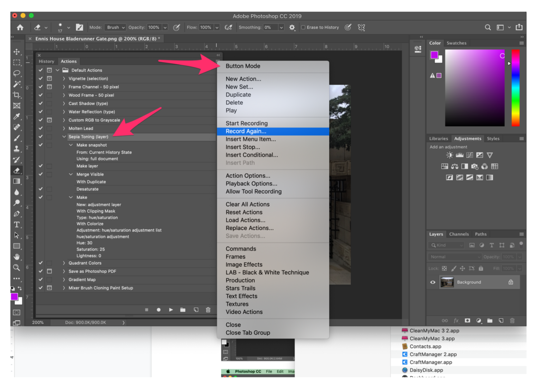Image resolution: width=533 pixels, height=392 pixels.
Task: Add a layer mask in Layers panel
Action: point(467,320)
